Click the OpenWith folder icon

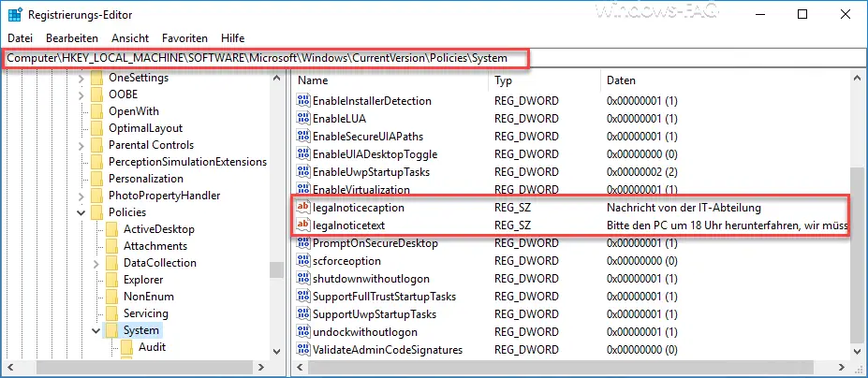tap(96, 111)
